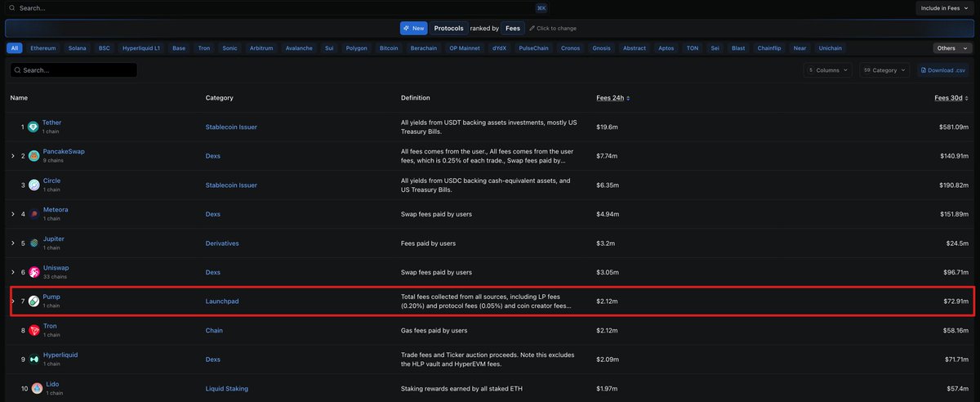Image resolution: width=980 pixels, height=402 pixels.
Task: Filter by the Polygon chain tab
Action: click(x=357, y=48)
